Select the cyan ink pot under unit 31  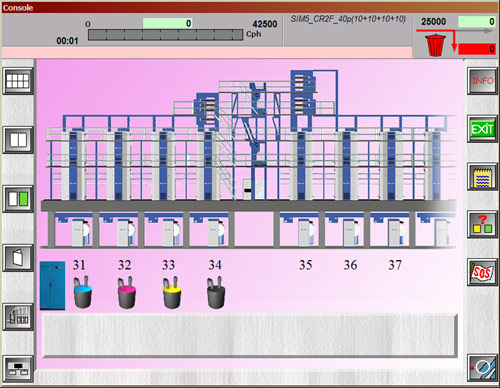pos(82,292)
